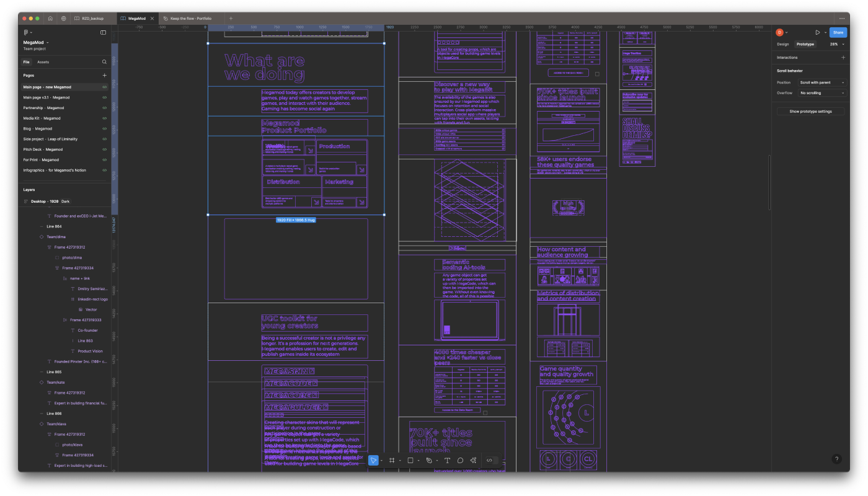Open Infographics - for Megamod's Notion page

[x=64, y=170]
